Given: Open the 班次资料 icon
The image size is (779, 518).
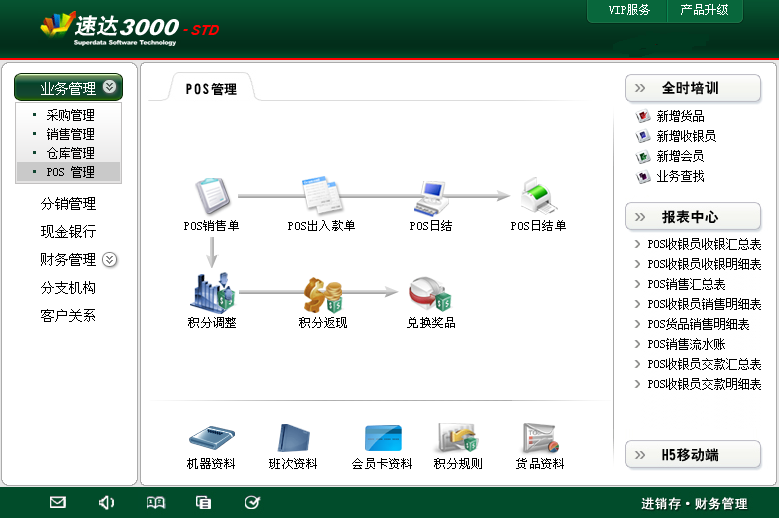Looking at the screenshot, I should coord(293,438).
